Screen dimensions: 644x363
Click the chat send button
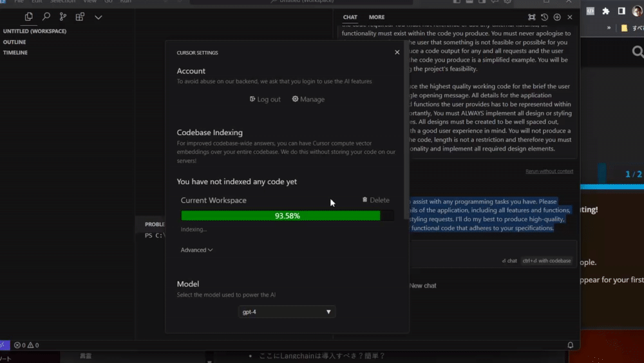[x=509, y=261]
